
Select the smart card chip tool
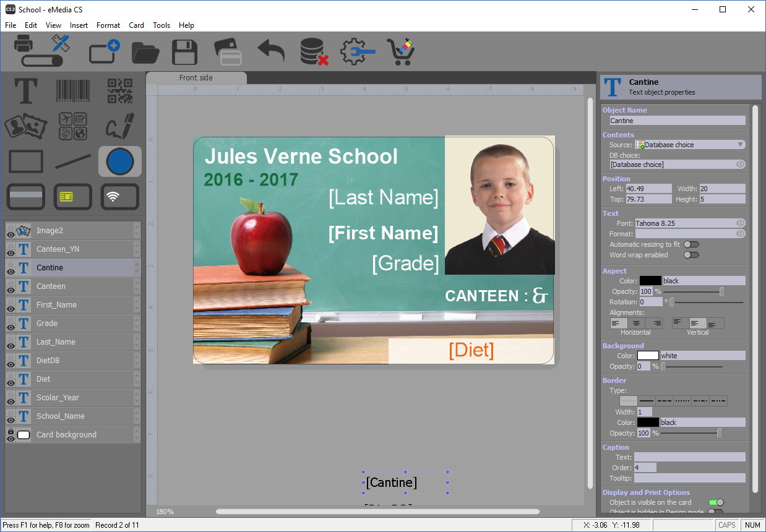pyautogui.click(x=73, y=197)
